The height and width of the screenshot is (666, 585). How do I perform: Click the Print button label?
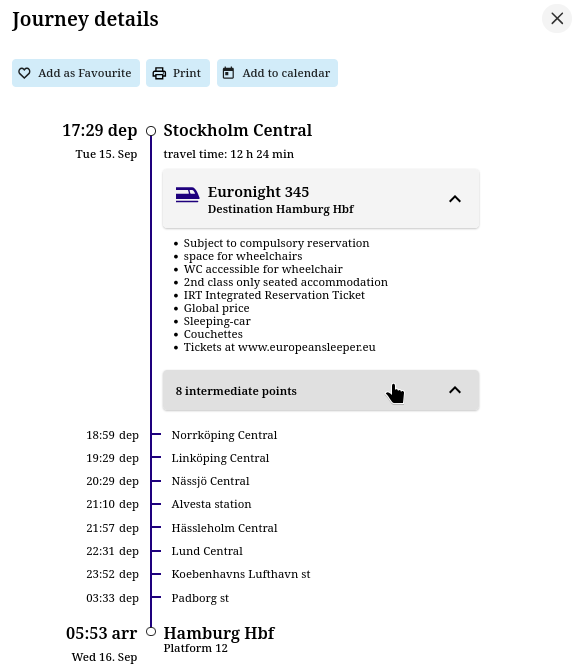[187, 73]
